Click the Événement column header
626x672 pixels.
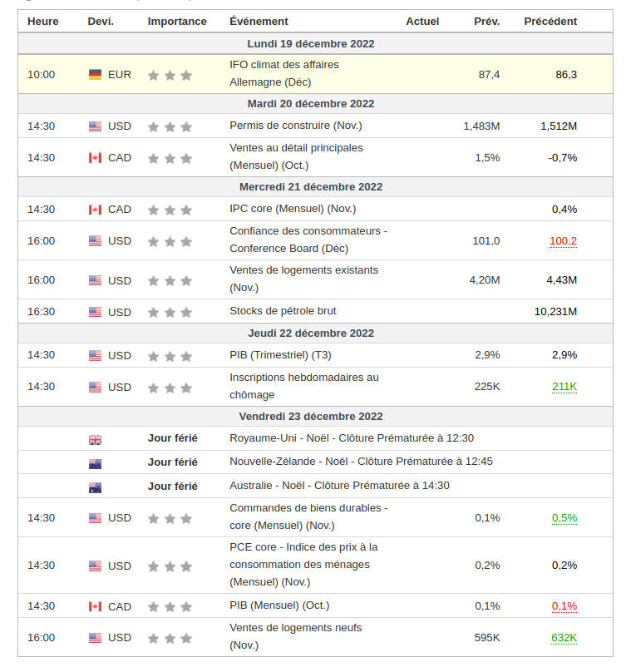[259, 22]
